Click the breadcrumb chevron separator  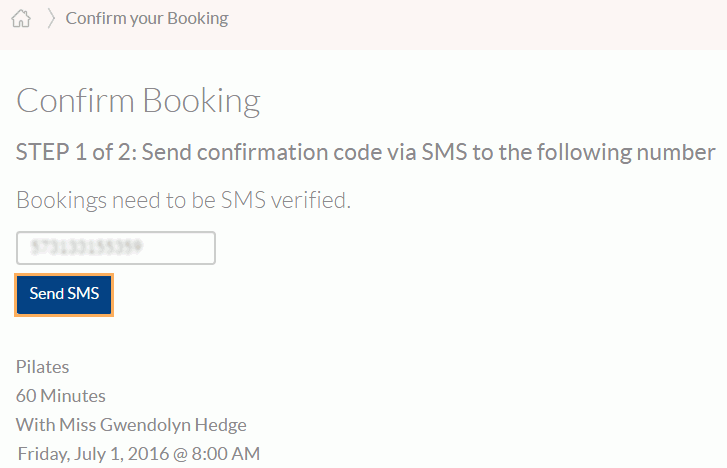click(51, 19)
